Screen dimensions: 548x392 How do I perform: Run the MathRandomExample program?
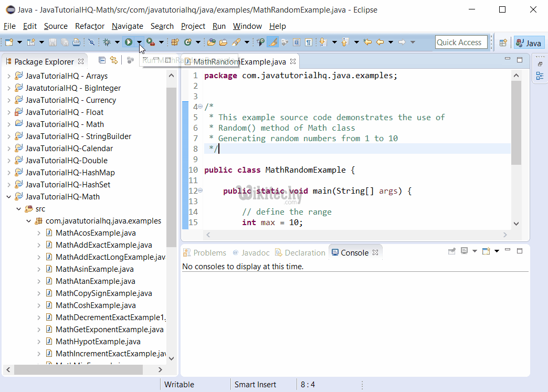(129, 43)
